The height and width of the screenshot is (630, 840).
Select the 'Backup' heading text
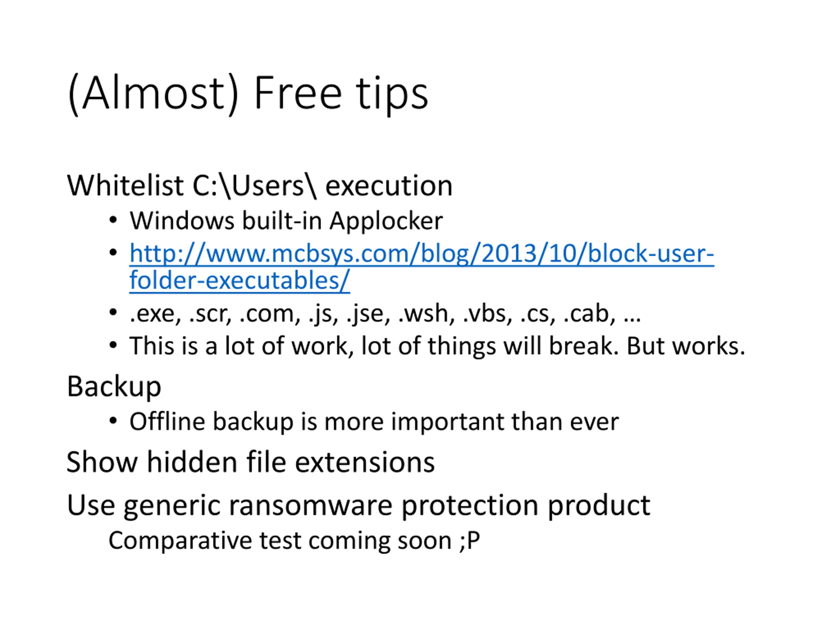click(x=114, y=387)
